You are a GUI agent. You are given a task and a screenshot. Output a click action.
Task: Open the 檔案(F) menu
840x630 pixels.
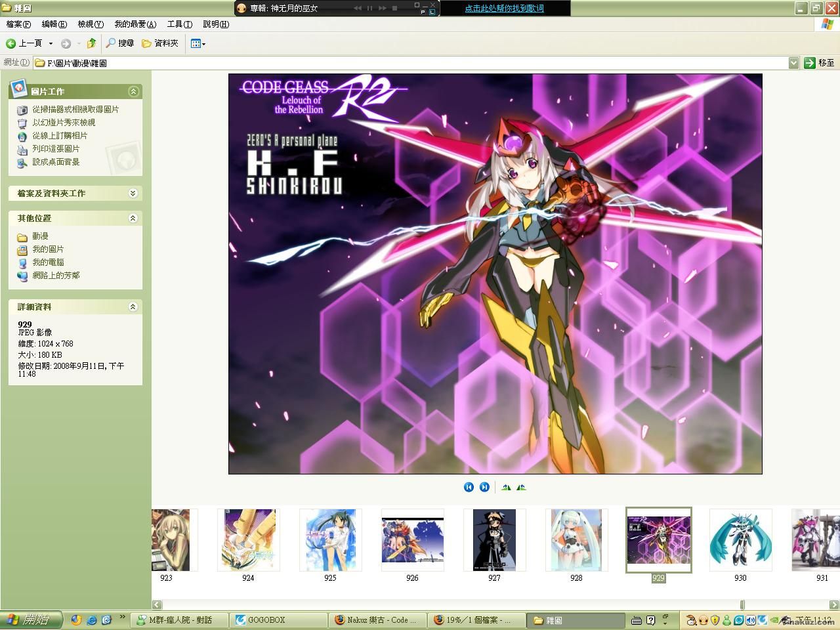pyautogui.click(x=18, y=24)
